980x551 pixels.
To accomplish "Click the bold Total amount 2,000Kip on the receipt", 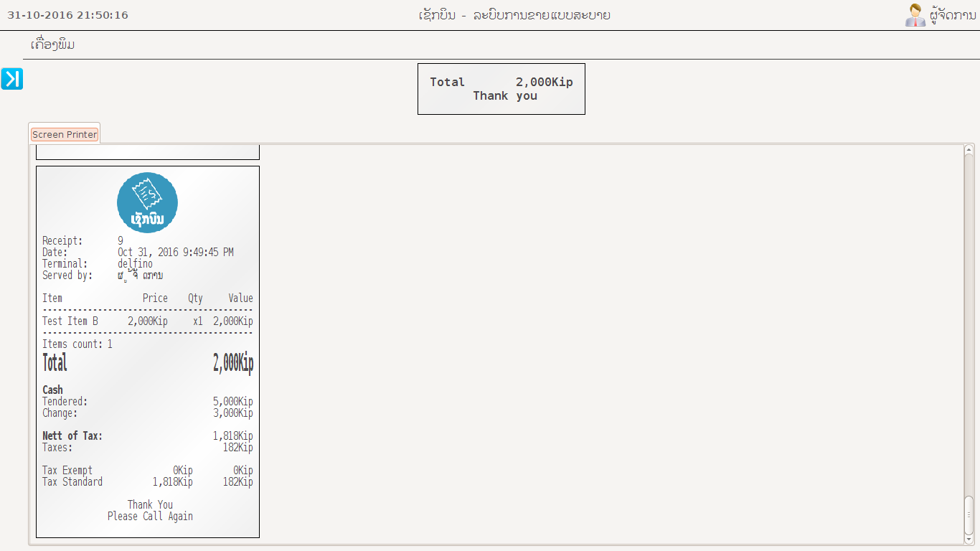I will click(x=232, y=364).
